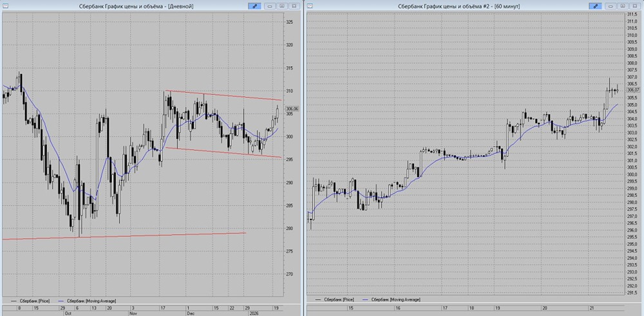Select the upper red channel line near 310 on the Дневной chart

pyautogui.click(x=223, y=95)
